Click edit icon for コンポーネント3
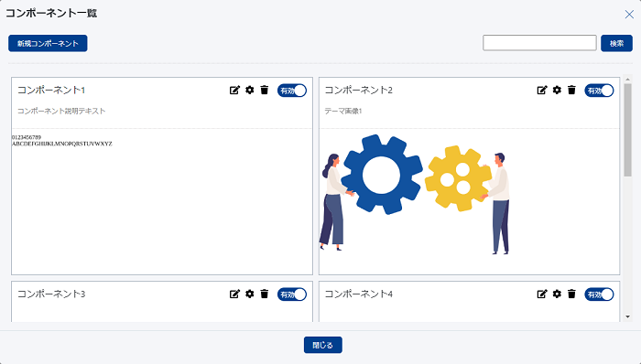This screenshot has width=641, height=364. 234,294
